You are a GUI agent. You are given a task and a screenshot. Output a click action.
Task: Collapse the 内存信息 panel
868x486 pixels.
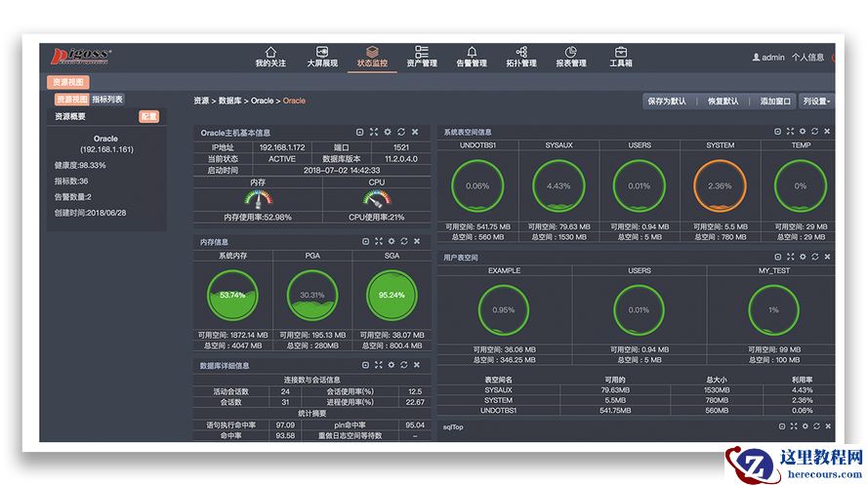(365, 241)
